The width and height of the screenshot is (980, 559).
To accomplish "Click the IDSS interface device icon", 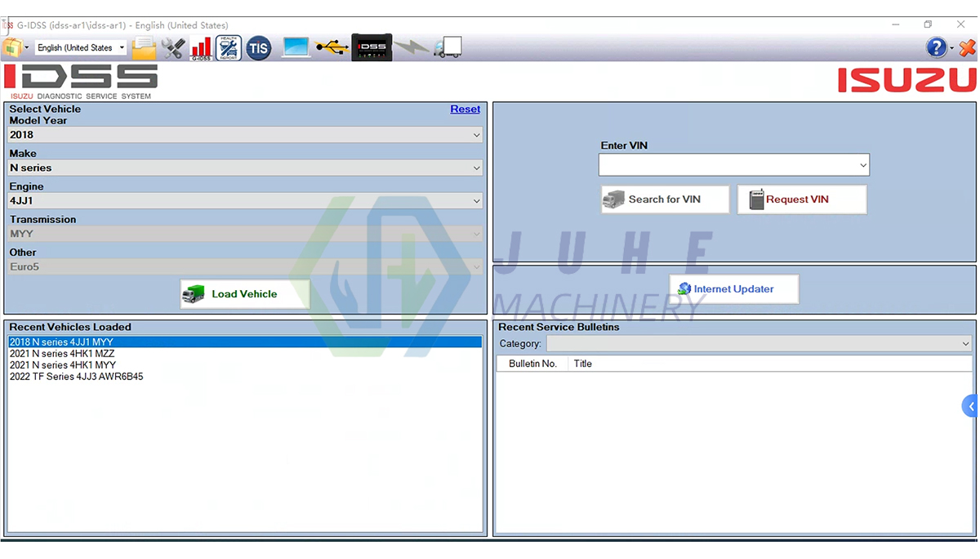I will [372, 47].
